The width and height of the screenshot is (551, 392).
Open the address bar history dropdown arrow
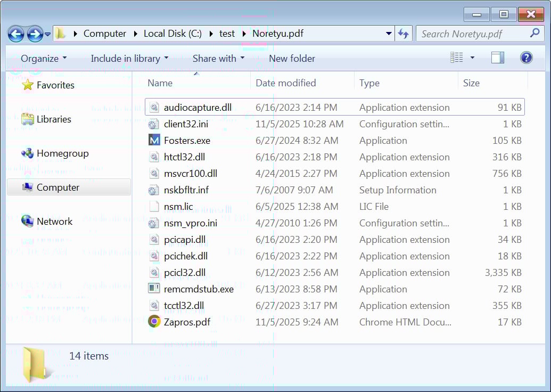tap(389, 33)
